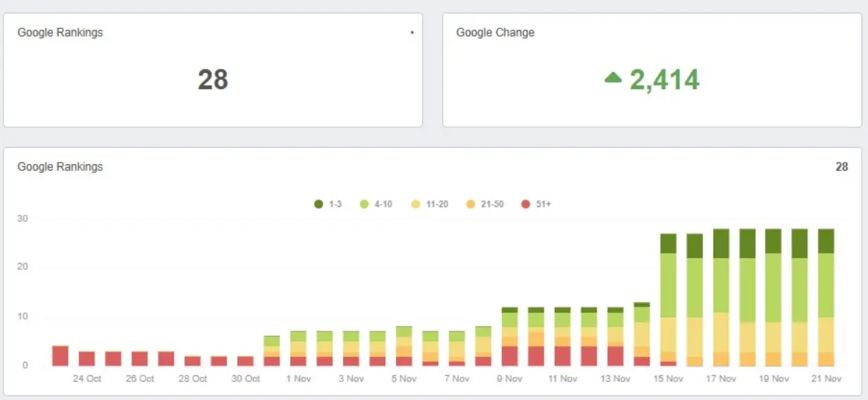Click the small dot on the top Google Rankings card

pos(412,33)
